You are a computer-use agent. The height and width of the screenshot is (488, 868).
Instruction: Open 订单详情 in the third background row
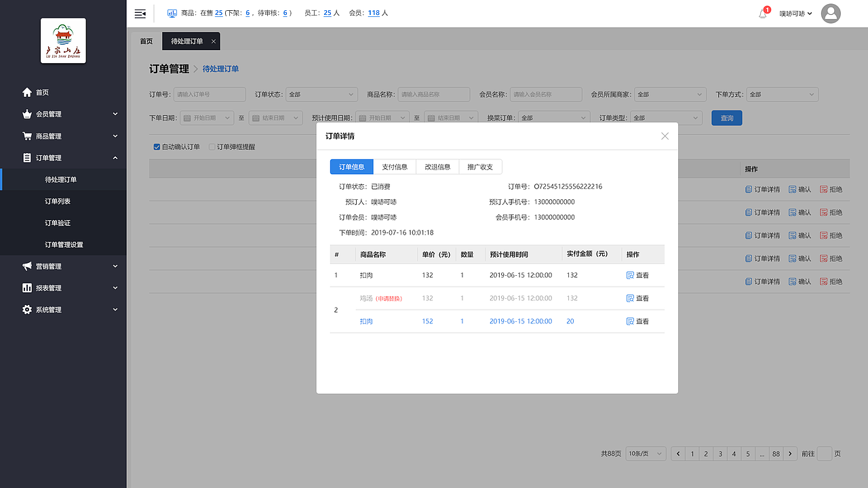[762, 235]
